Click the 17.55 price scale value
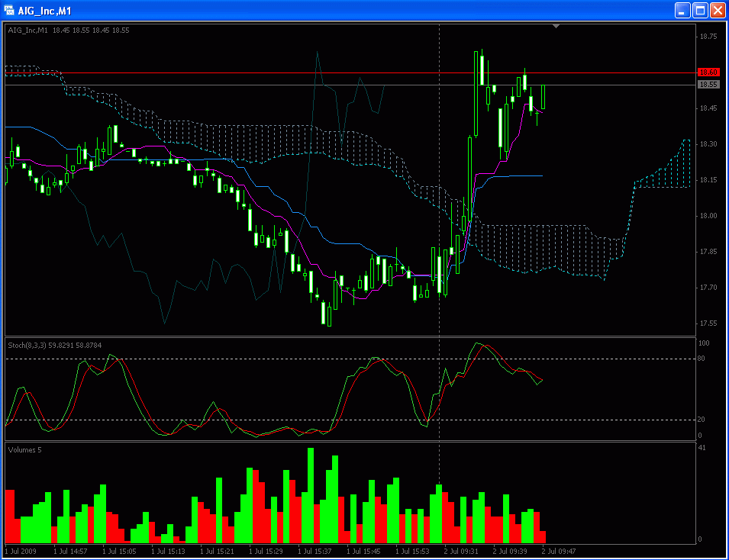 (x=708, y=323)
